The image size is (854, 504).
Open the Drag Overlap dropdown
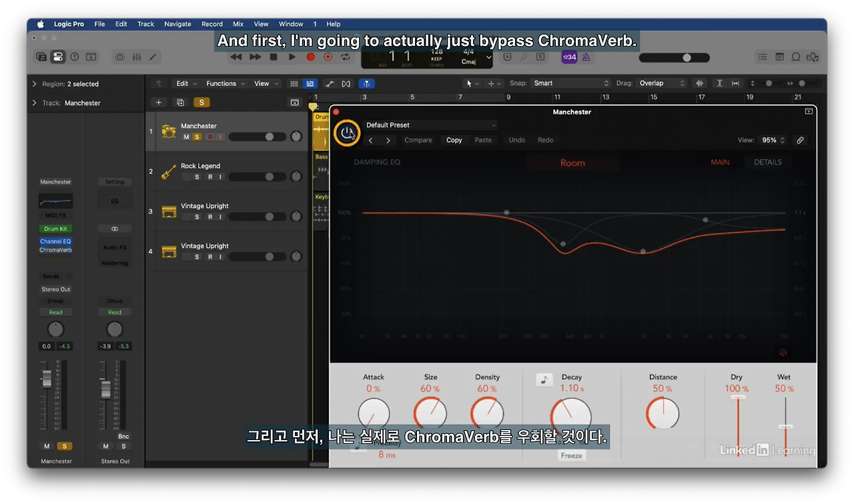click(661, 83)
